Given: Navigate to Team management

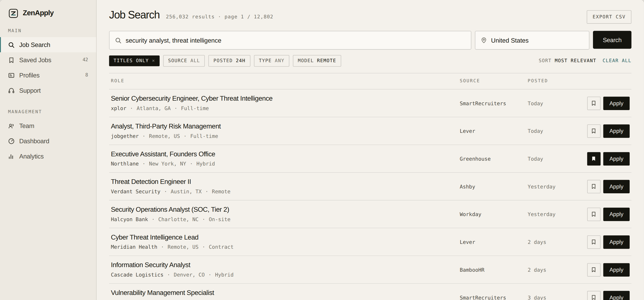Looking at the screenshot, I should (48, 126).
